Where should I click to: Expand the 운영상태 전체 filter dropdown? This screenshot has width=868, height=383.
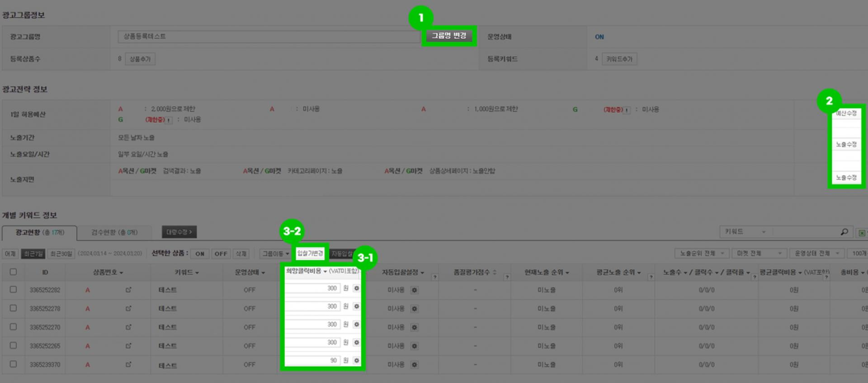[817, 253]
